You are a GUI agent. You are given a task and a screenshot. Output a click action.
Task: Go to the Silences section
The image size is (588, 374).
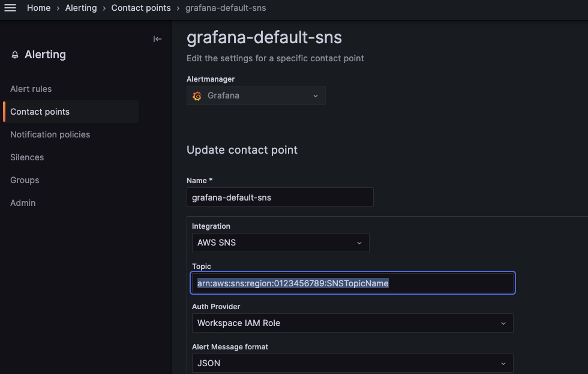click(26, 157)
